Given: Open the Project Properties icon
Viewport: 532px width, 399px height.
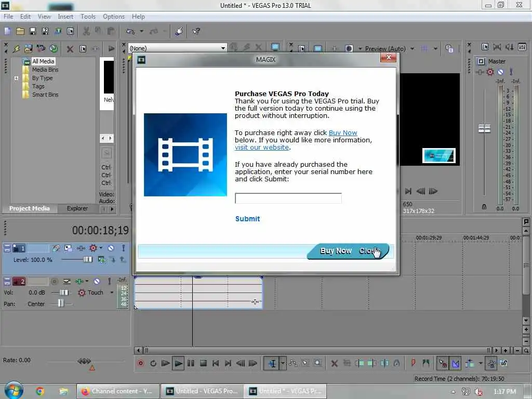Looking at the screenshot, I should pos(70,32).
